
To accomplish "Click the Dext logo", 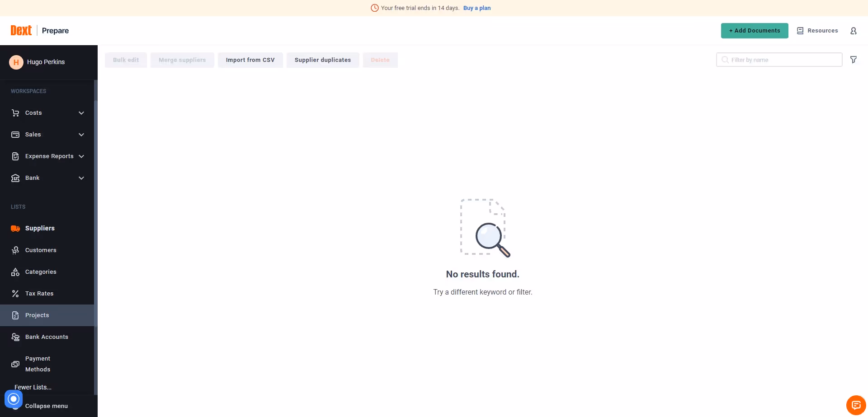I will tap(21, 30).
